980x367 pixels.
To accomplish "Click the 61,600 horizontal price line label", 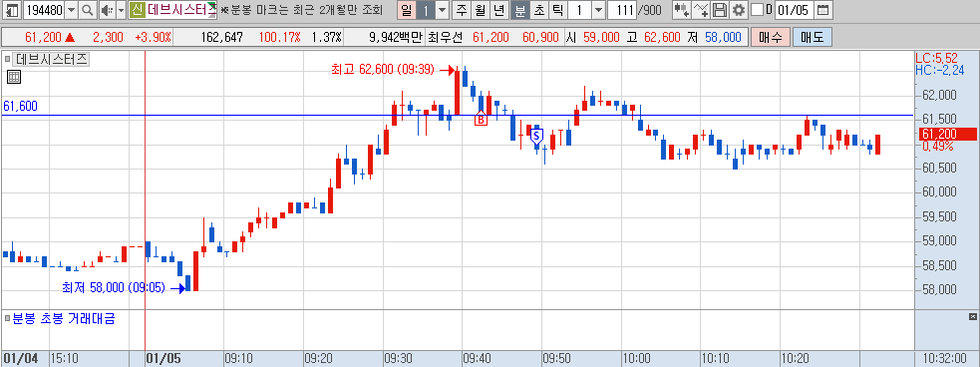I will pos(20,107).
